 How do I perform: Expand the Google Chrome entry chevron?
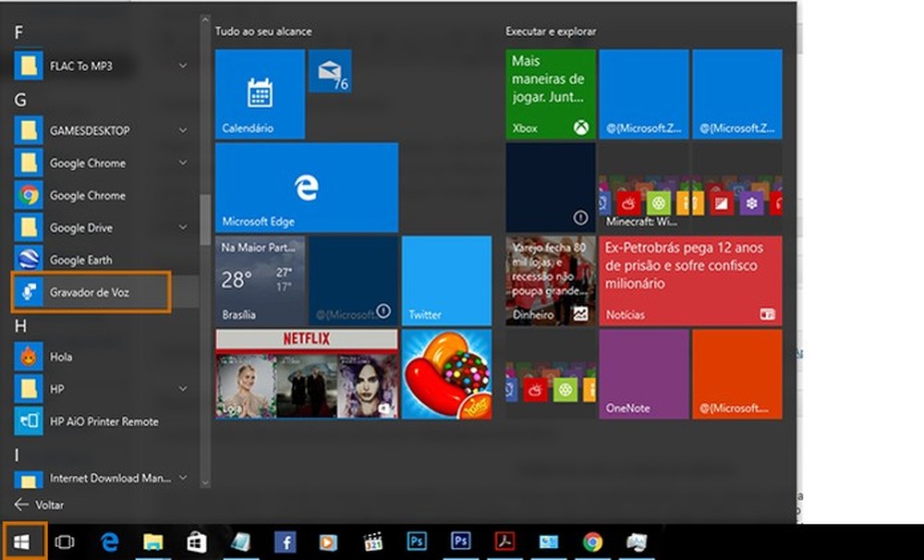click(183, 163)
